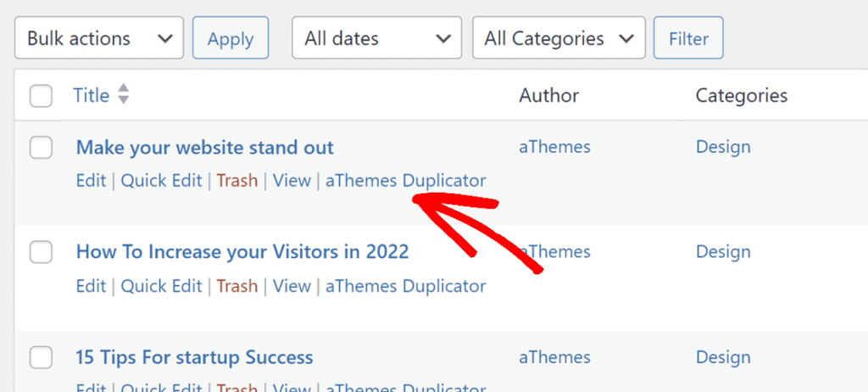Open the All Categories dropdown

(559, 38)
